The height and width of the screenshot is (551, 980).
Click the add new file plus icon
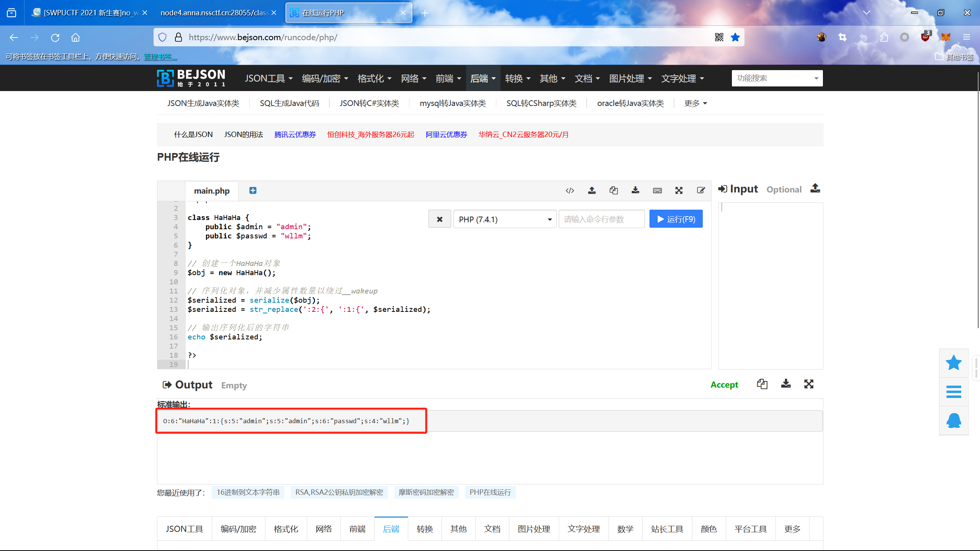tap(253, 191)
